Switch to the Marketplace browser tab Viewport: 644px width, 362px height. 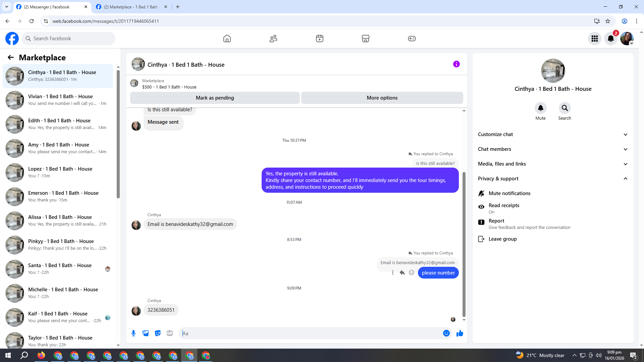(131, 7)
